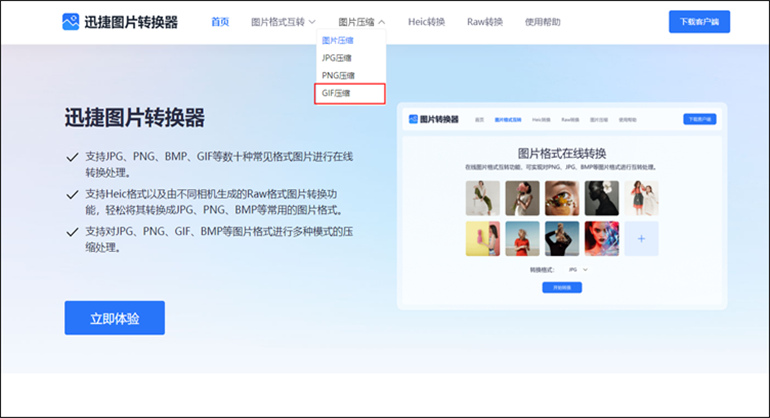The width and height of the screenshot is (770, 418).
Task: Click the blue start-conversion button in the preview
Action: click(x=562, y=287)
